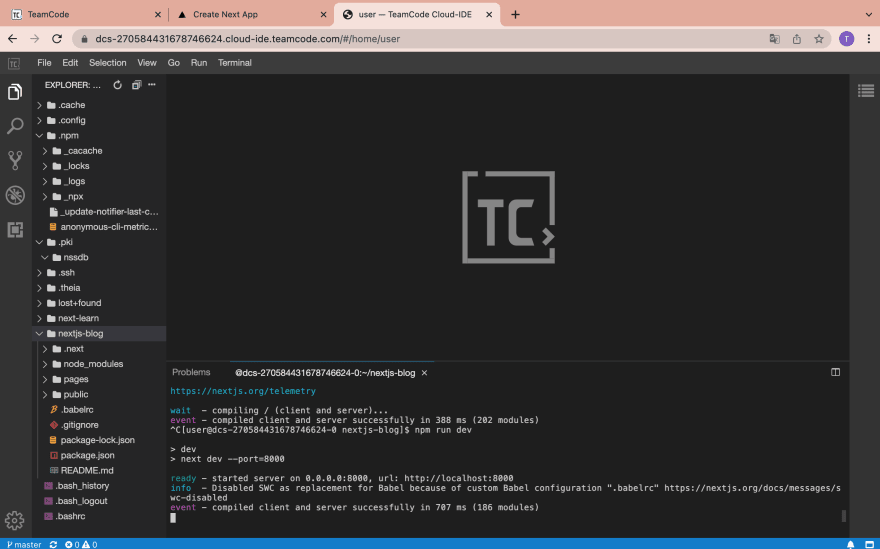This screenshot has height=549, width=880.
Task: Open the errors and warnings status item
Action: coord(81,544)
